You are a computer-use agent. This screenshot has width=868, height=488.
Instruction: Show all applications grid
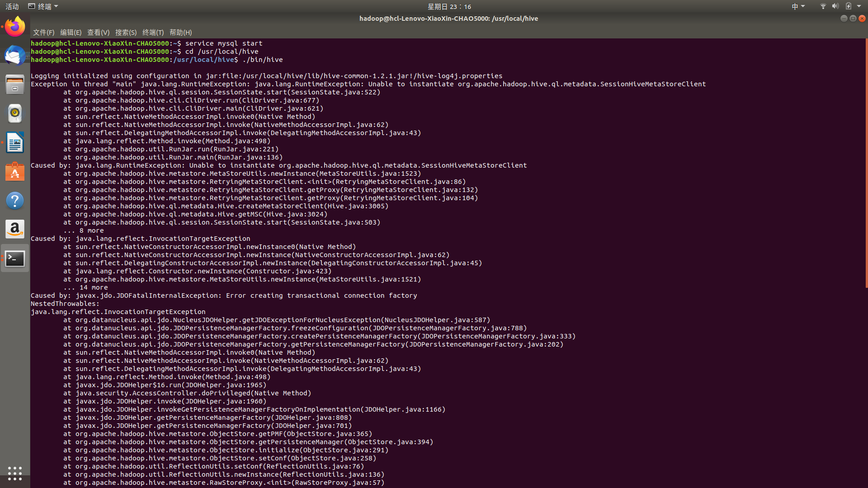15,473
